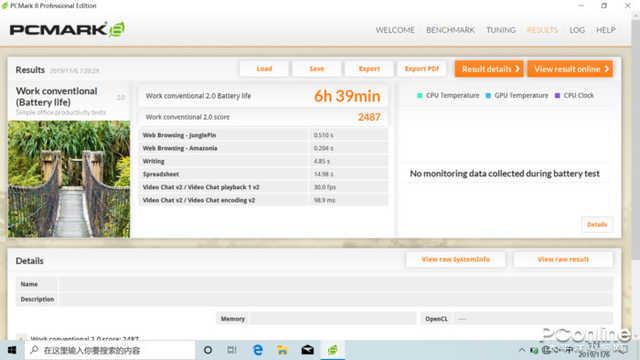Screen dimensions: 640x360
Task: Switch to the BENCHMARK tab
Action: [450, 30]
